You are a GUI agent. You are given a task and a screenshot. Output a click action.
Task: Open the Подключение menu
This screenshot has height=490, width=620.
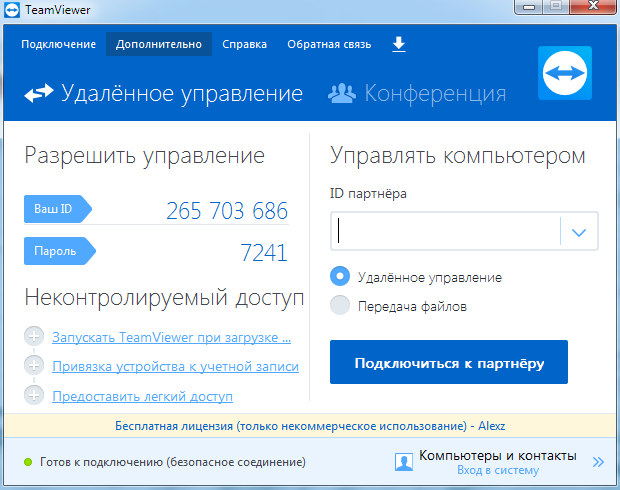[59, 44]
